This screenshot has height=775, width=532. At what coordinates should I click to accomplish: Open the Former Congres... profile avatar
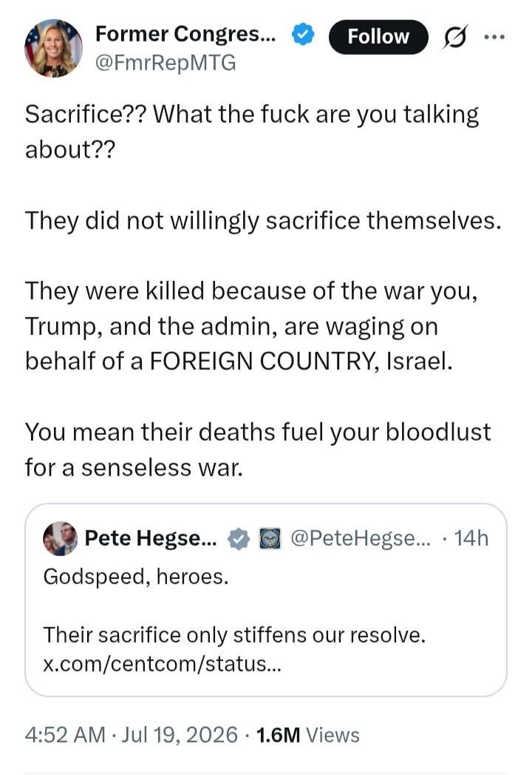(x=53, y=48)
